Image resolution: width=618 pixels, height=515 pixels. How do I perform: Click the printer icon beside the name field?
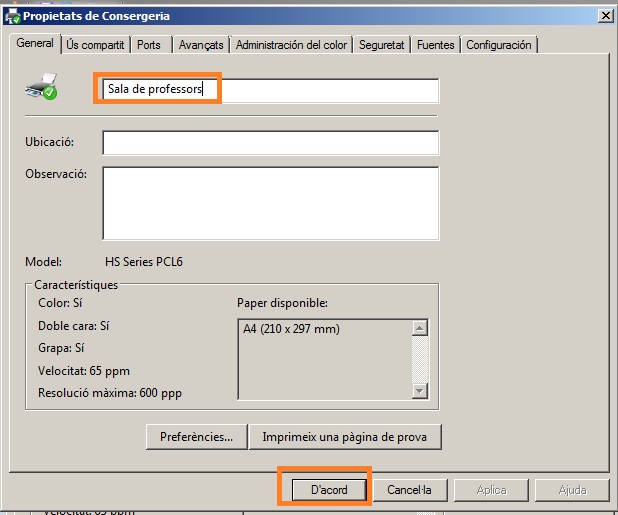(41, 86)
